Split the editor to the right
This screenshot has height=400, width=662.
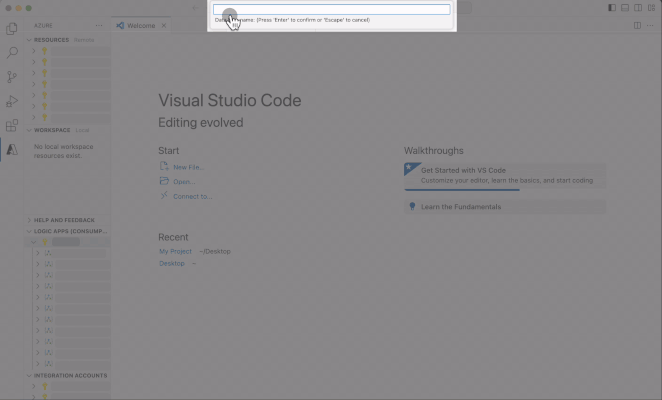pyautogui.click(x=638, y=26)
